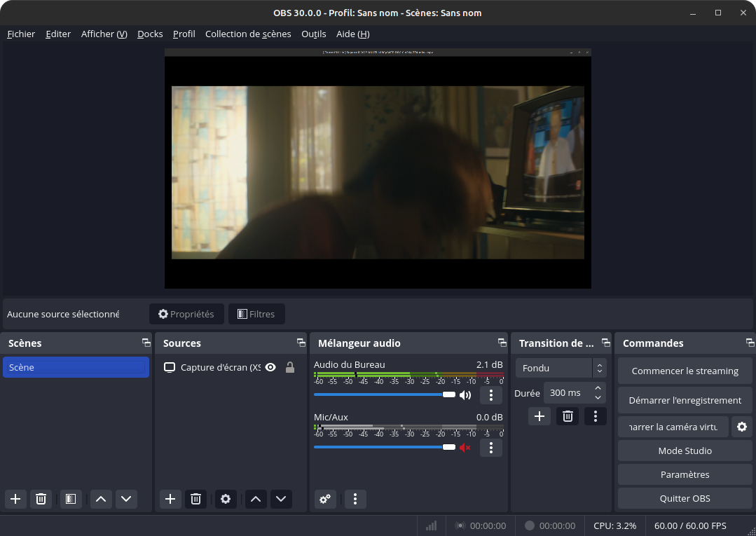Screen dimensions: 756x536
Task: Open advanced audio properties gears icon
Action: coord(325,499)
